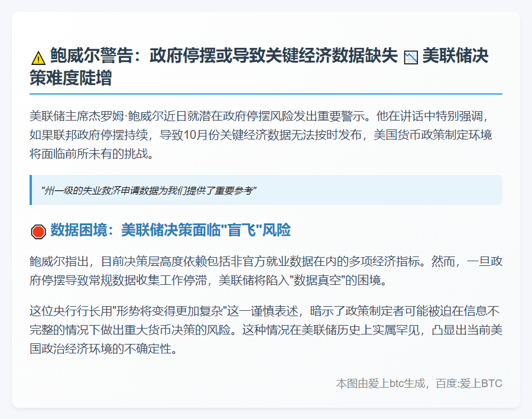Toggle visibility of the footer attribution line
The width and height of the screenshot is (532, 419).
(418, 383)
